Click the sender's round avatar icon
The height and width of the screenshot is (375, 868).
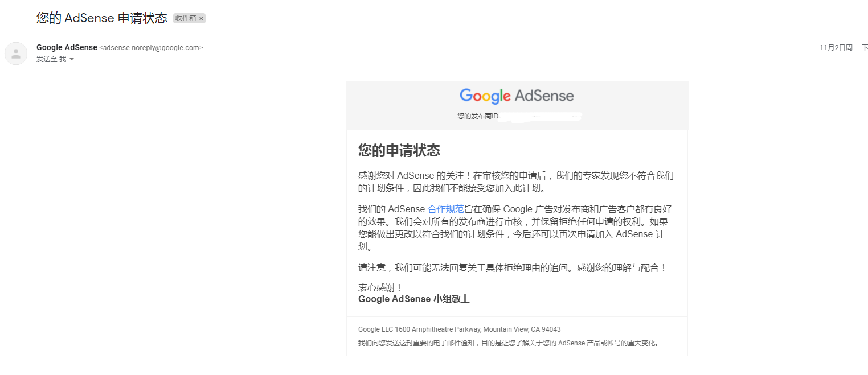pos(15,53)
